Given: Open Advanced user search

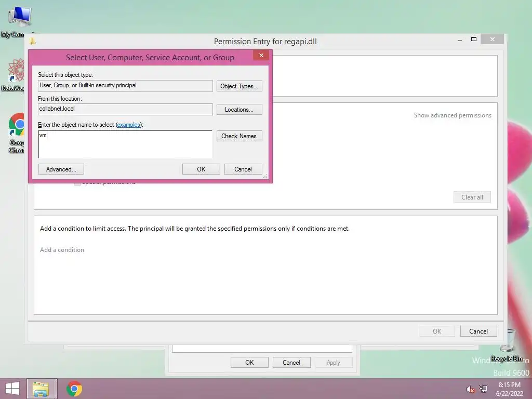Looking at the screenshot, I should tap(61, 169).
